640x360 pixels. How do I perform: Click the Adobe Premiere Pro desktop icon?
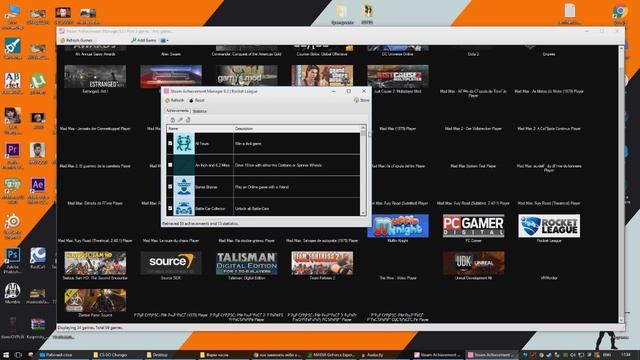(x=13, y=150)
